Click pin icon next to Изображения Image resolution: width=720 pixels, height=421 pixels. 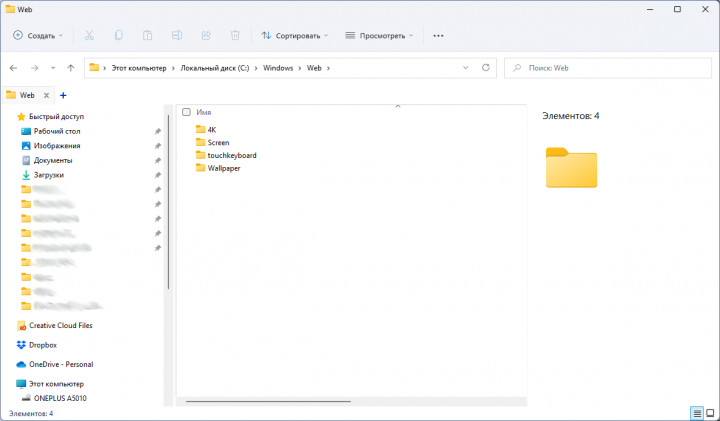pos(158,146)
